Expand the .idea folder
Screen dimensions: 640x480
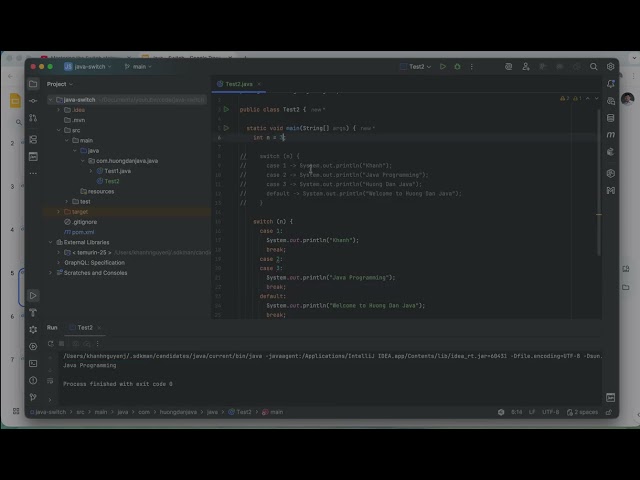point(58,110)
